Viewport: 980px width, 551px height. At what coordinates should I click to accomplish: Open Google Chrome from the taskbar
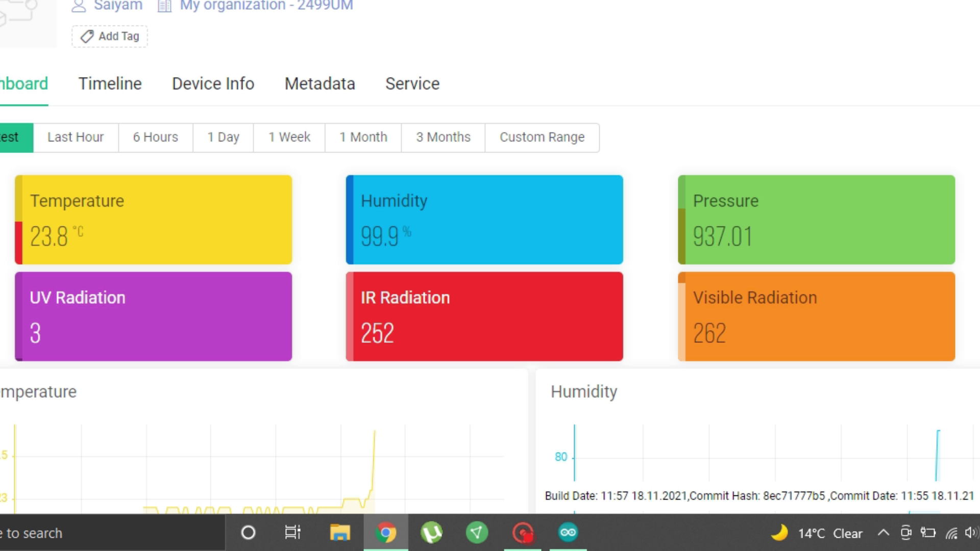coord(385,533)
